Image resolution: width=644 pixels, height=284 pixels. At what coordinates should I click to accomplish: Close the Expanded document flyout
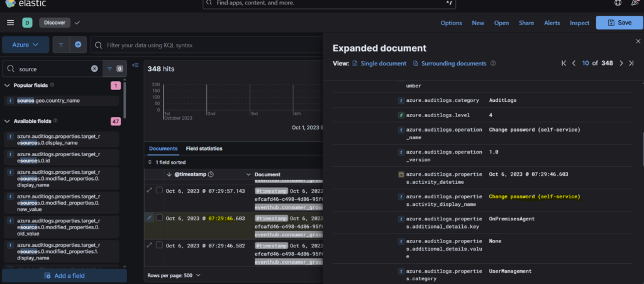point(638,41)
